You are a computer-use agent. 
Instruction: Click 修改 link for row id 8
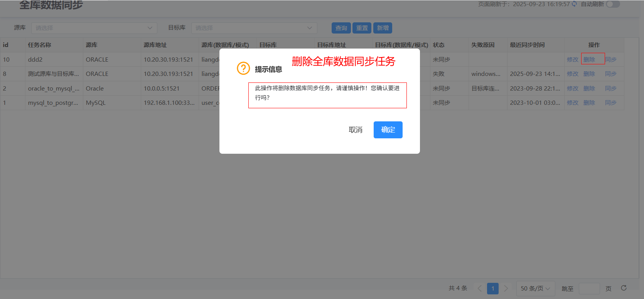[572, 74]
